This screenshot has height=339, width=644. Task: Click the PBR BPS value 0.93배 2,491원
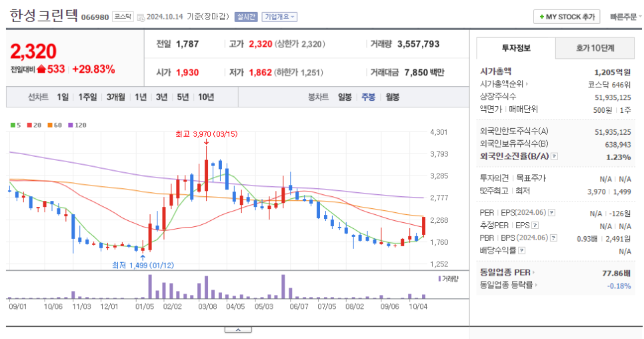tap(604, 239)
